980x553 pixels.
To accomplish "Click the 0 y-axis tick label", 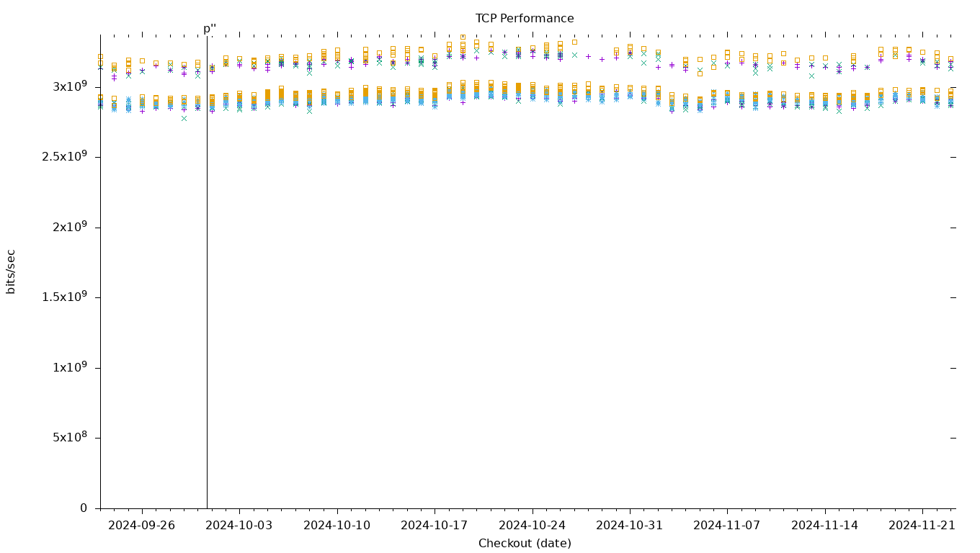I will tap(84, 508).
